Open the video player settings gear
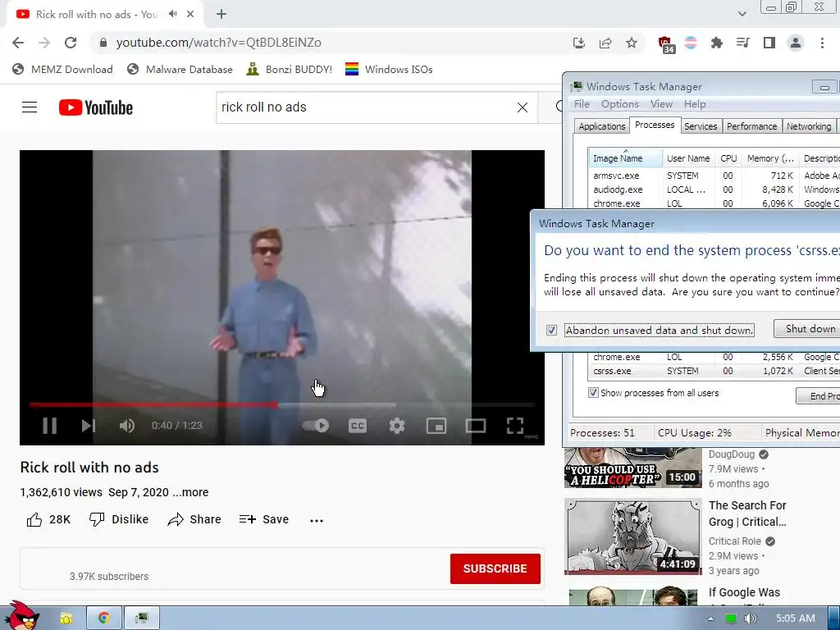The height and width of the screenshot is (630, 840). tap(396, 426)
